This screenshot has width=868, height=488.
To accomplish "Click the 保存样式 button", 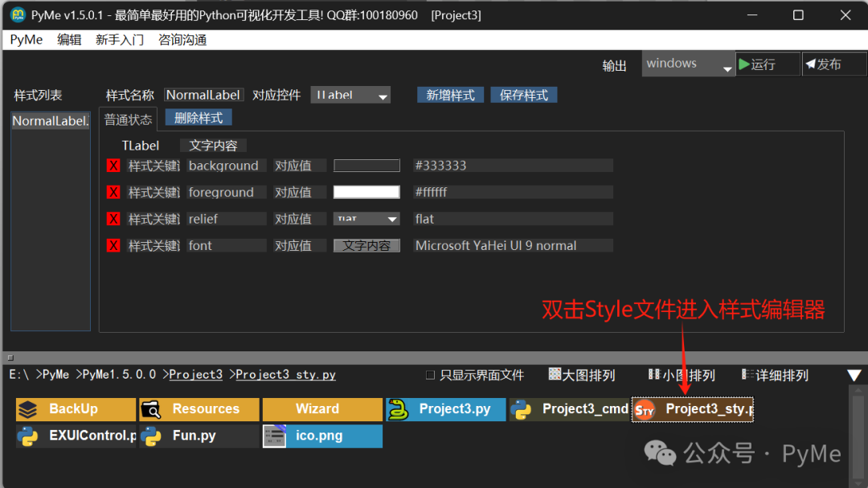I will pyautogui.click(x=524, y=95).
